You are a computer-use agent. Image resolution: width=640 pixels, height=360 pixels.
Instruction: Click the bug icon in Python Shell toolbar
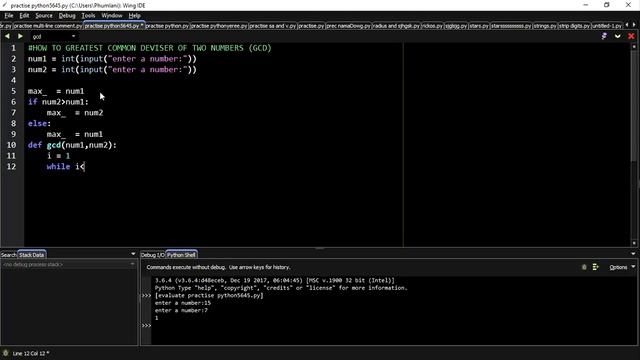[x=584, y=267]
